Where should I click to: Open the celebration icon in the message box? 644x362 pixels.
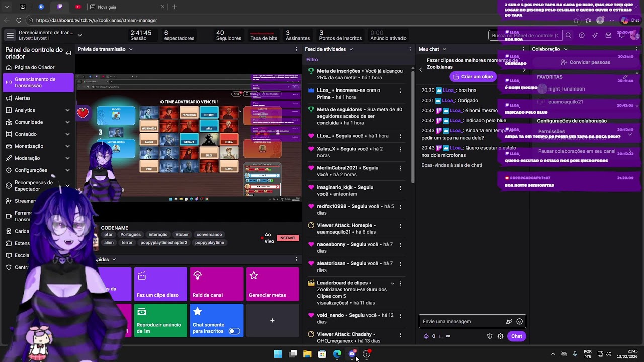click(509, 322)
